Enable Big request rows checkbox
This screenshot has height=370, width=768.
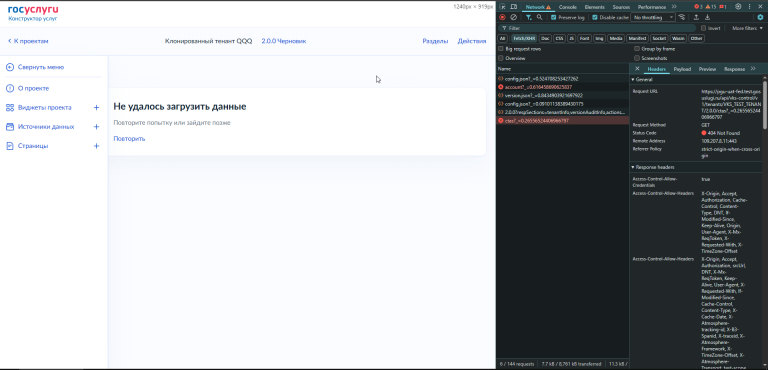(501, 49)
